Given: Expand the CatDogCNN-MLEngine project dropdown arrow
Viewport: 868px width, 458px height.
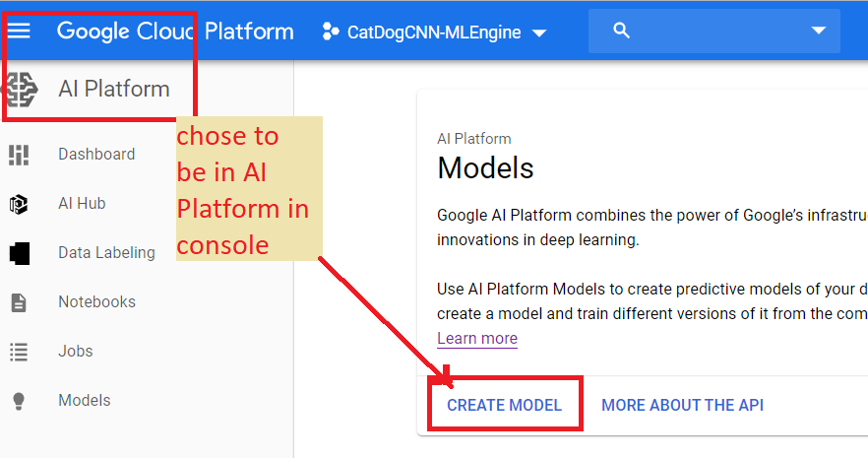Looking at the screenshot, I should (x=538, y=33).
